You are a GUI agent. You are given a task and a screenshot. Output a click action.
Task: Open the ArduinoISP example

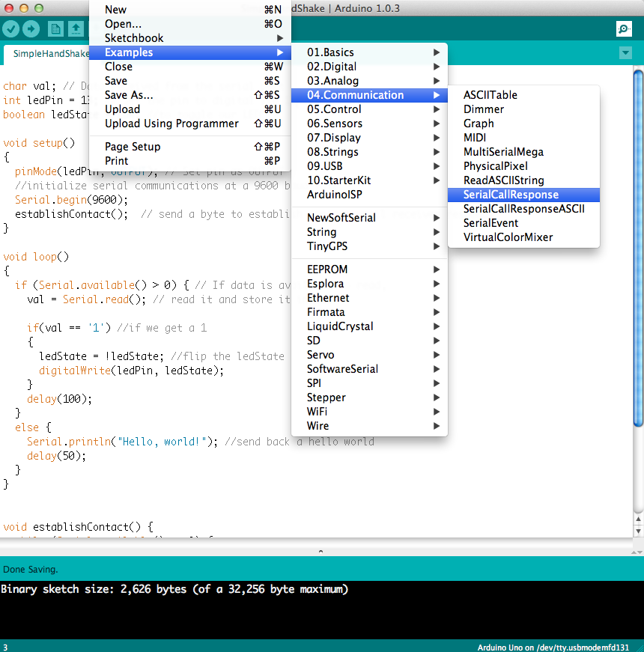(369, 194)
